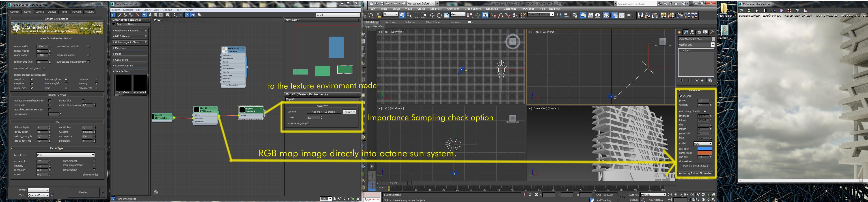
Task: Switch to the Camera tab in Render Setup
Action: 39,12
